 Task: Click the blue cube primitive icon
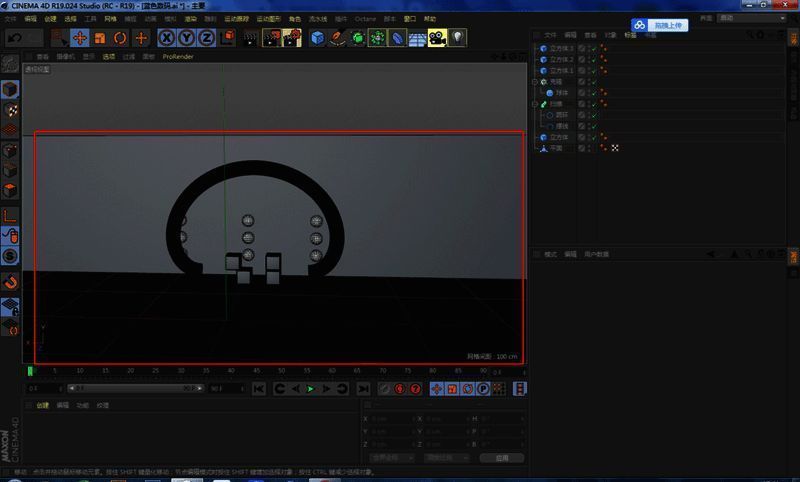pyautogui.click(x=318, y=38)
